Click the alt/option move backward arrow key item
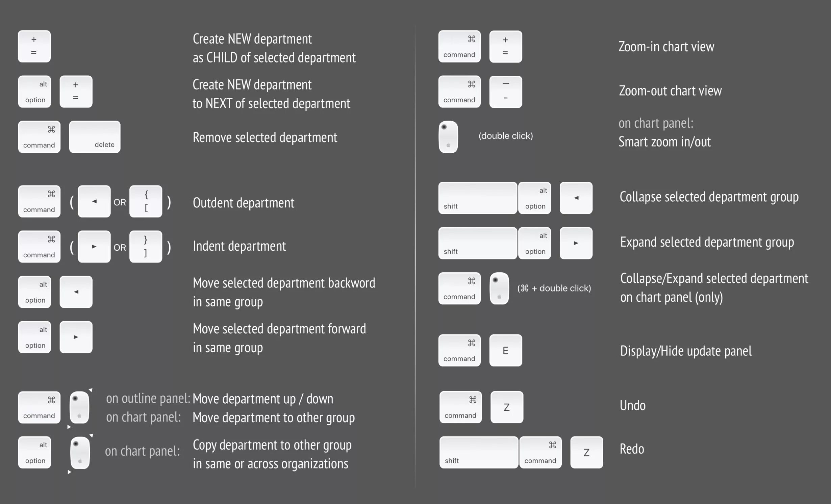 coord(77,291)
